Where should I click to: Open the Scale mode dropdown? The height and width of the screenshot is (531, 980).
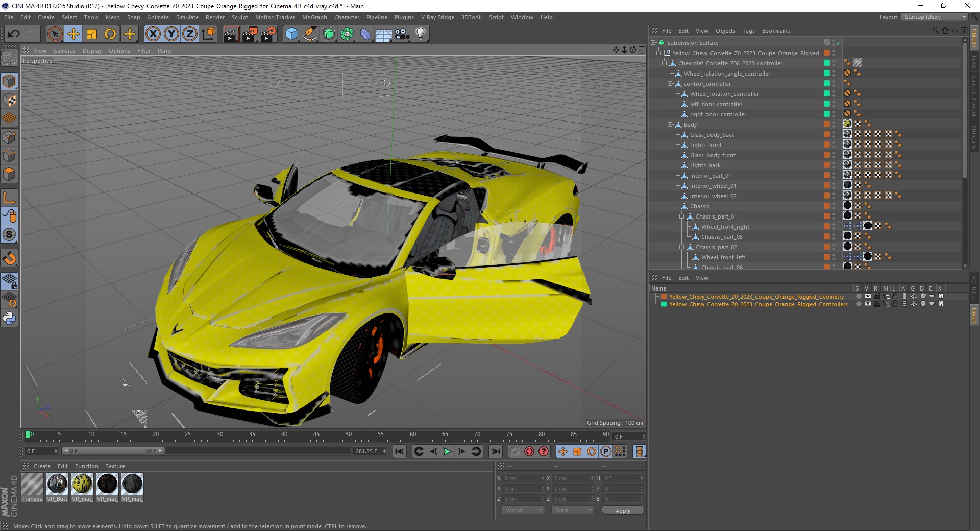pos(573,510)
